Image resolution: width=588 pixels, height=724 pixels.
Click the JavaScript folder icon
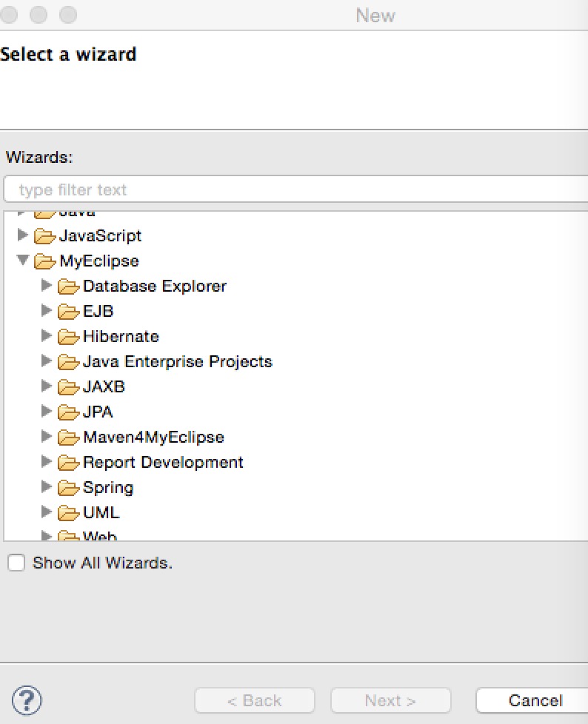45,236
